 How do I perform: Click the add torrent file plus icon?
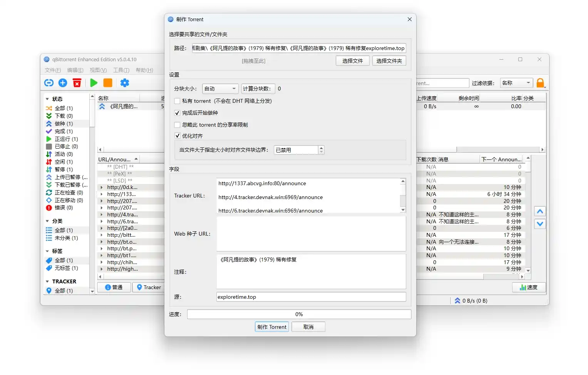click(63, 83)
